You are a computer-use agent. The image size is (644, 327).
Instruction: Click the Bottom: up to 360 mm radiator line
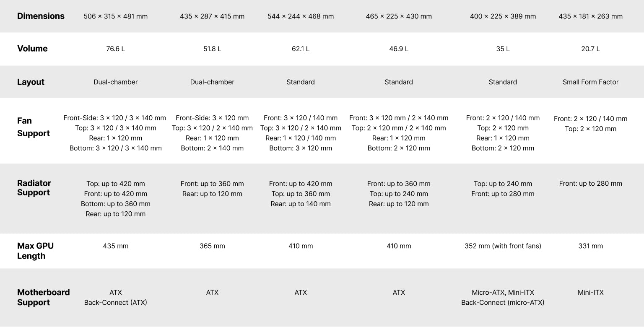[x=116, y=204]
